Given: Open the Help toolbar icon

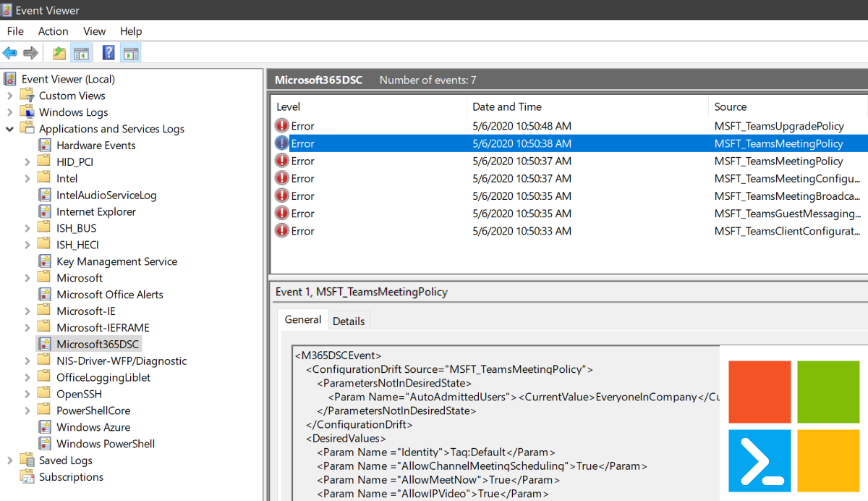Looking at the screenshot, I should click(109, 53).
